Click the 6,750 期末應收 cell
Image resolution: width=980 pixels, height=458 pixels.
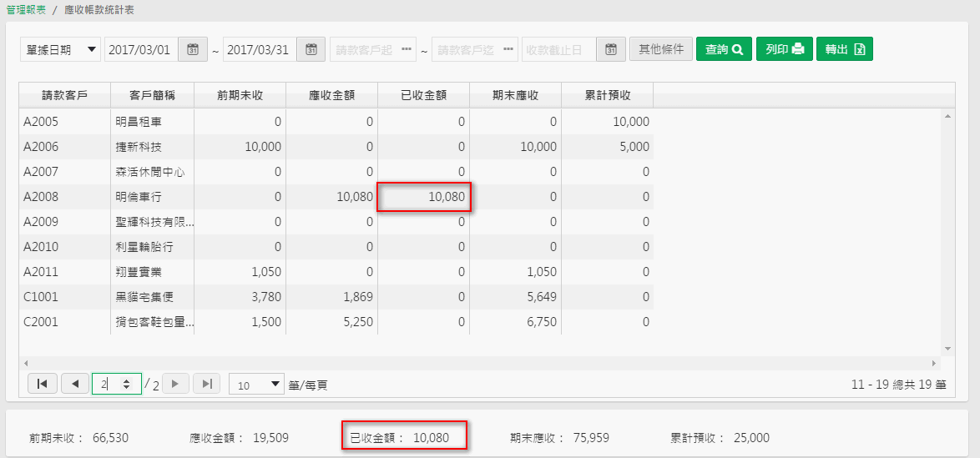click(516, 322)
